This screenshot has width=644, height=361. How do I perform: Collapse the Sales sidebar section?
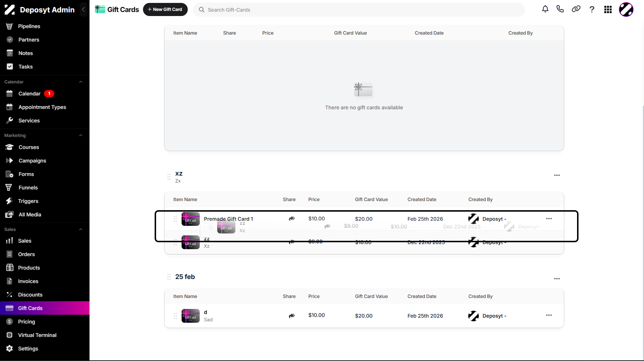click(x=81, y=229)
